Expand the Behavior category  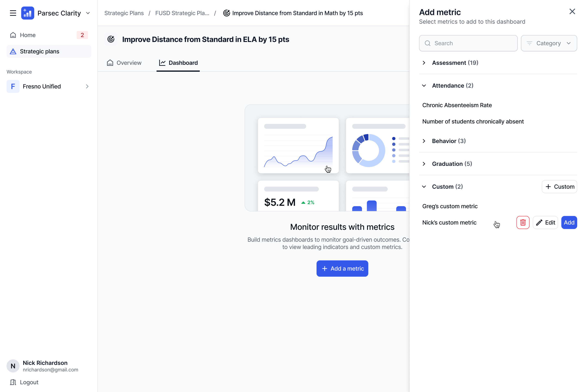click(x=424, y=141)
